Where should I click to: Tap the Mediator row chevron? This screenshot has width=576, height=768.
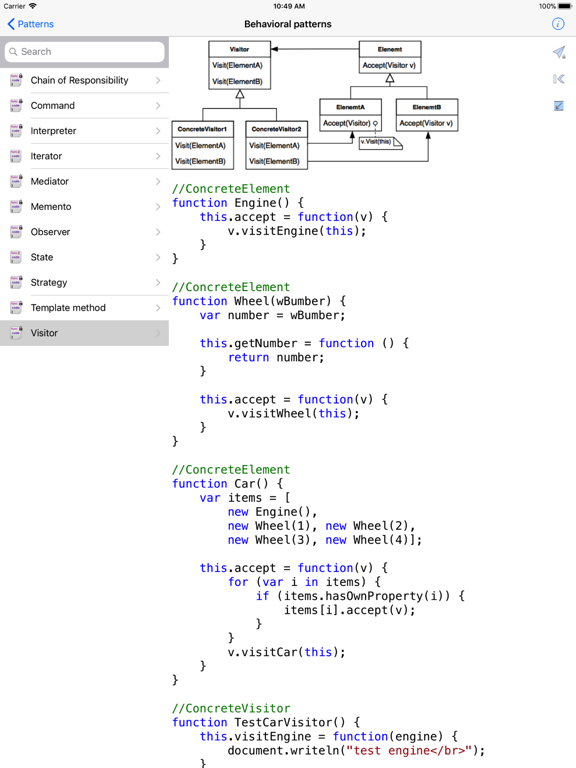click(x=158, y=181)
